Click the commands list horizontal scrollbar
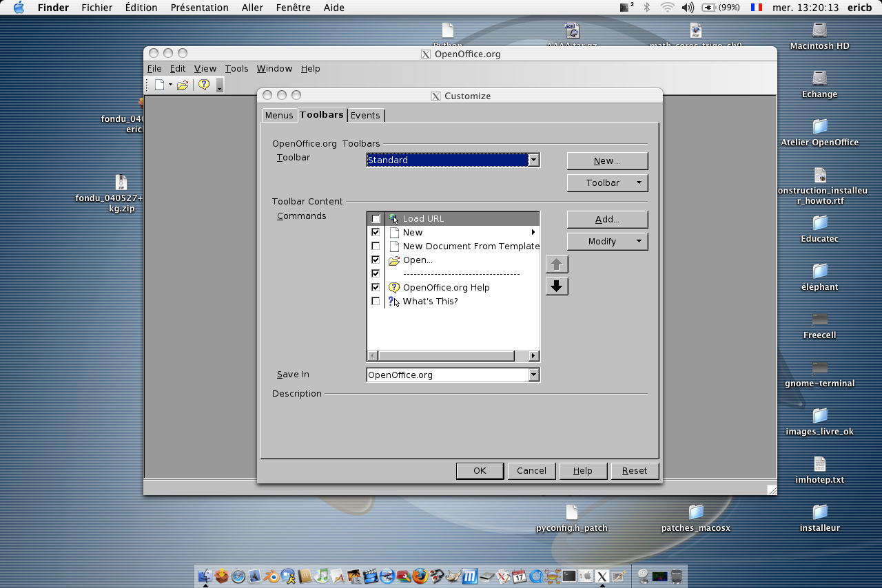The image size is (882, 588). [446, 356]
